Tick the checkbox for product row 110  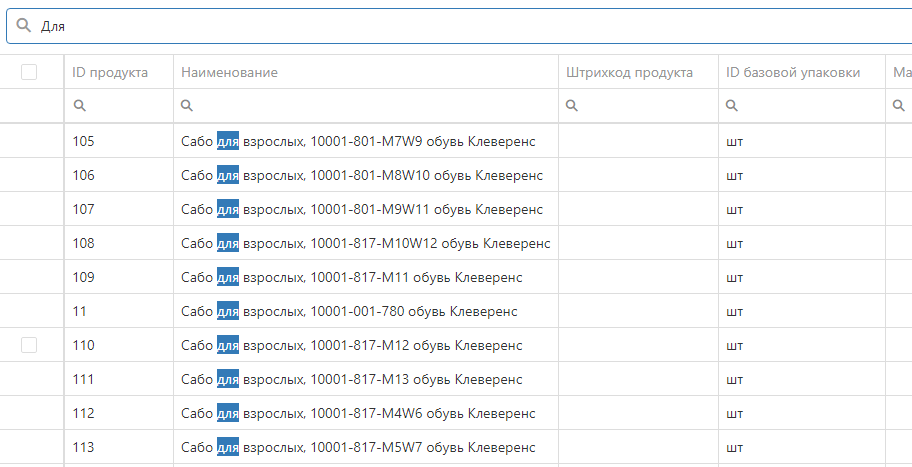[x=29, y=345]
